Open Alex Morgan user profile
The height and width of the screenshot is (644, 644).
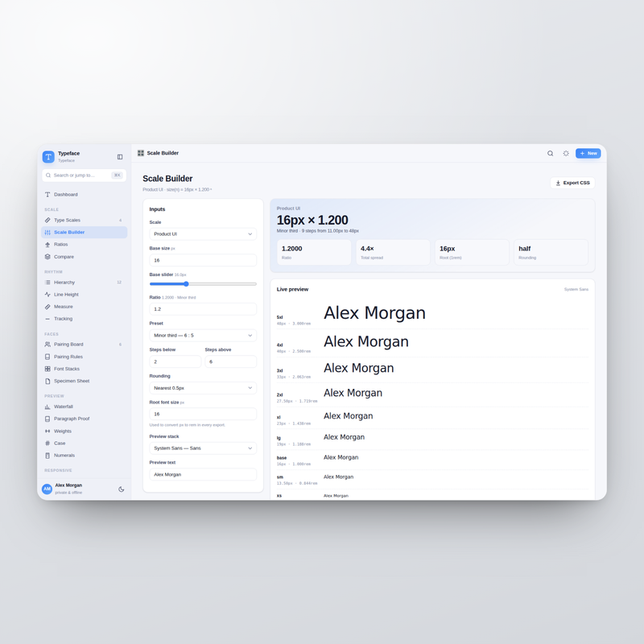tap(68, 489)
